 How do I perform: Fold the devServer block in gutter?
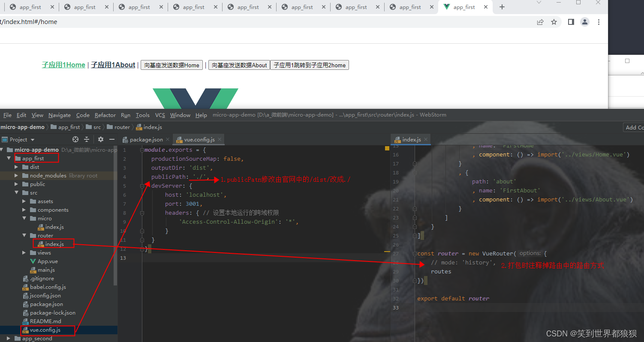[142, 186]
